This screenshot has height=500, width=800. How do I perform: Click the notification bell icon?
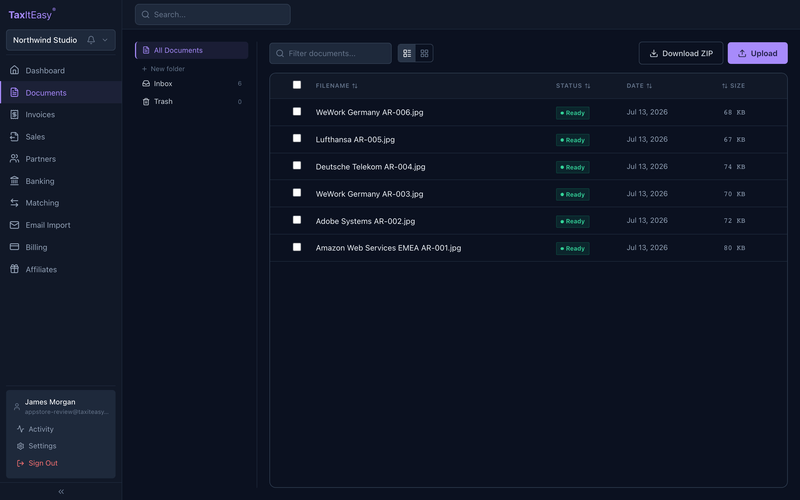(91, 40)
